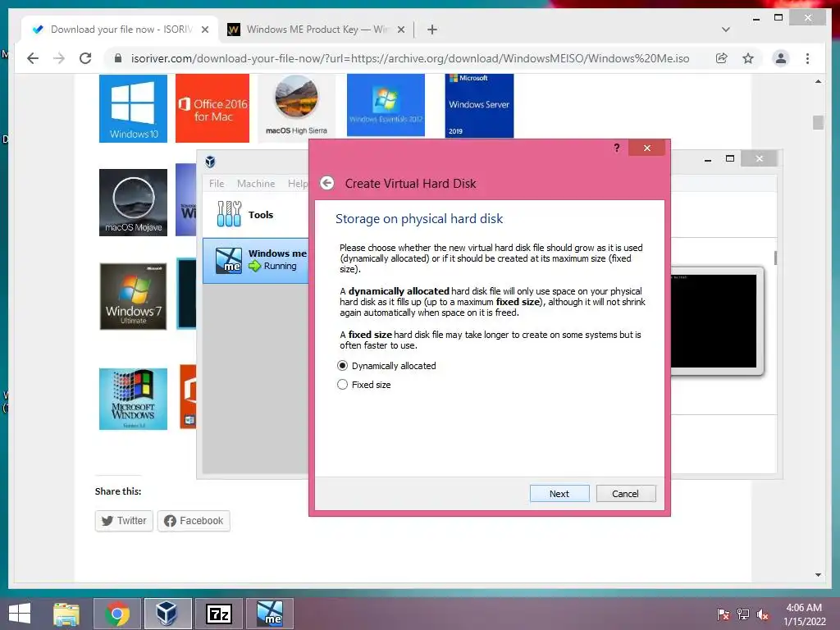Bookmark this page with the star icon
The image size is (840, 630).
pos(748,58)
